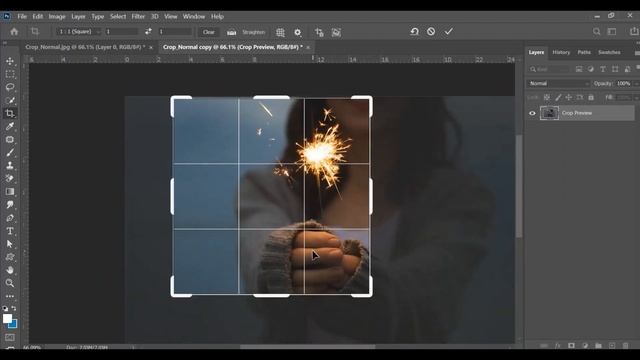Image resolution: width=640 pixels, height=360 pixels.
Task: Open crop overlay grid options
Action: pyautogui.click(x=280, y=32)
